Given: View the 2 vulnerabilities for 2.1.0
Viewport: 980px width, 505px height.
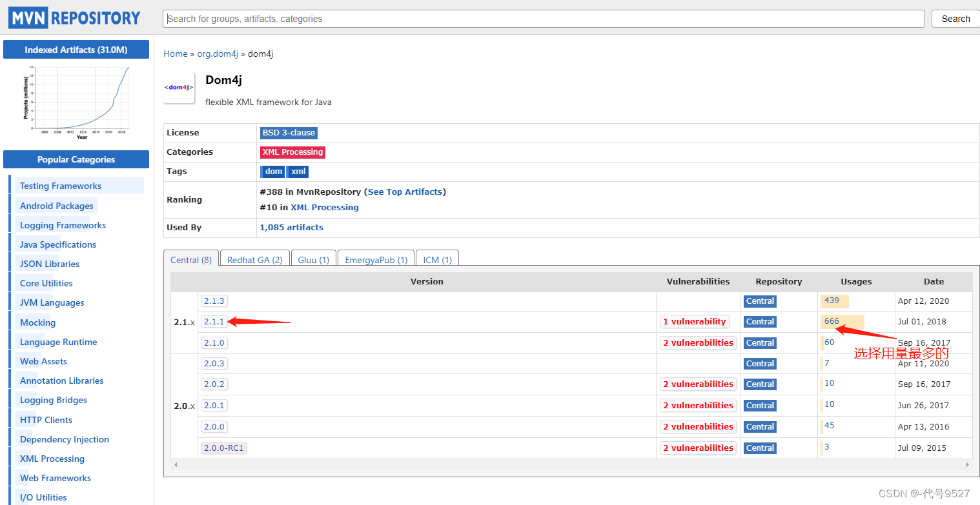Looking at the screenshot, I should tap(699, 343).
